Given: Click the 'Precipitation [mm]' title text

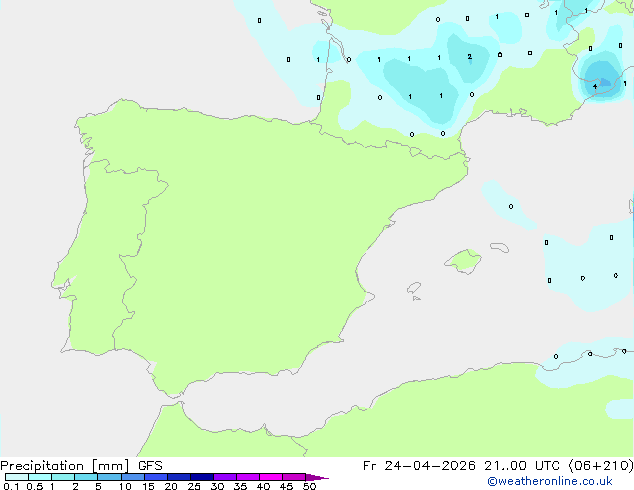Looking at the screenshot, I should click(x=65, y=466).
